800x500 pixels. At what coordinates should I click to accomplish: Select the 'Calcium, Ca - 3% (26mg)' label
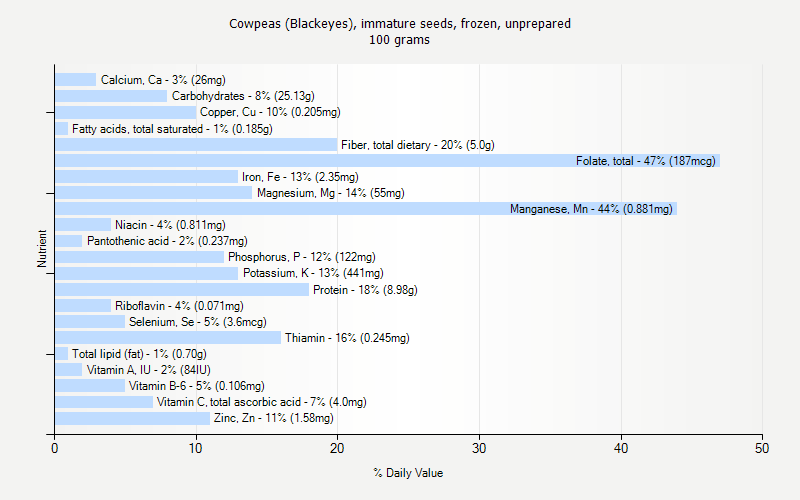(163, 80)
